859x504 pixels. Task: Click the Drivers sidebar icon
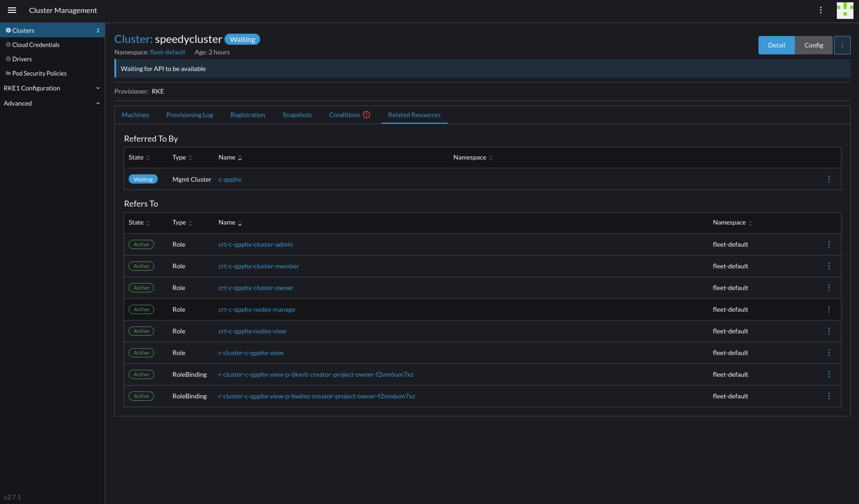(8, 59)
